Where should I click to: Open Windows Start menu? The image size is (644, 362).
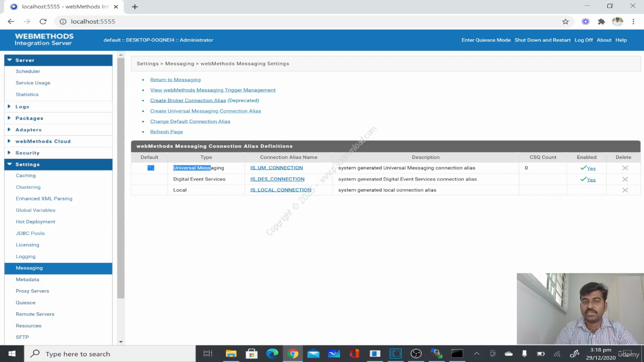12,354
